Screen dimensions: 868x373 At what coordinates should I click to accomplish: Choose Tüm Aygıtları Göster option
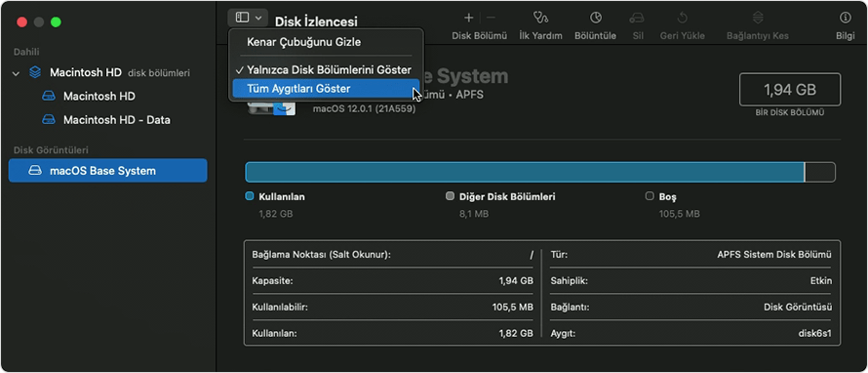click(326, 89)
